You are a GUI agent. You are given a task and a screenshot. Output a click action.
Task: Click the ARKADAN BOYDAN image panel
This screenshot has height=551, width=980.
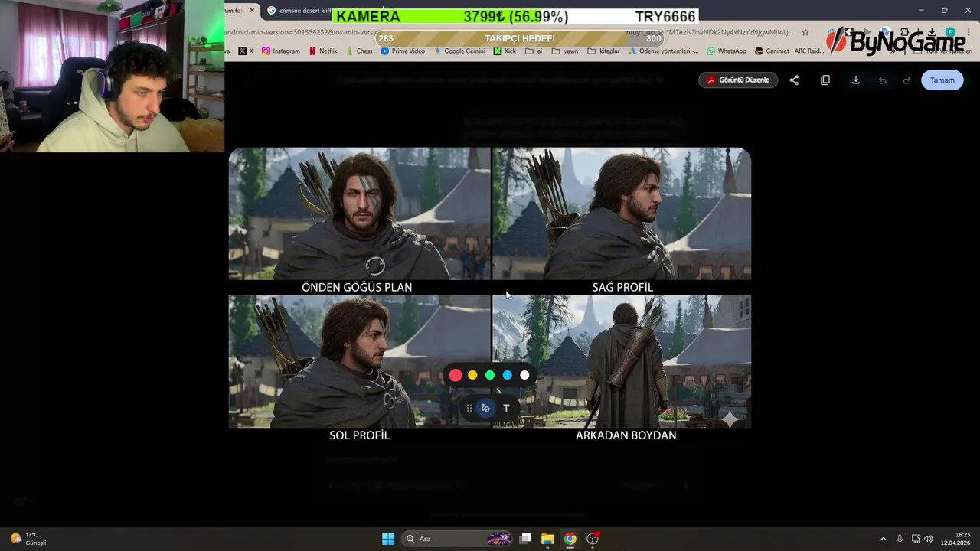622,362
